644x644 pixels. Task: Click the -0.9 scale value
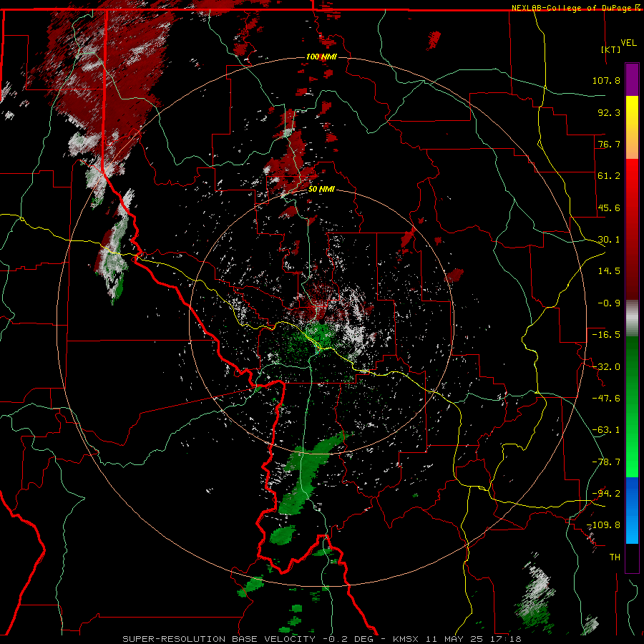(609, 303)
